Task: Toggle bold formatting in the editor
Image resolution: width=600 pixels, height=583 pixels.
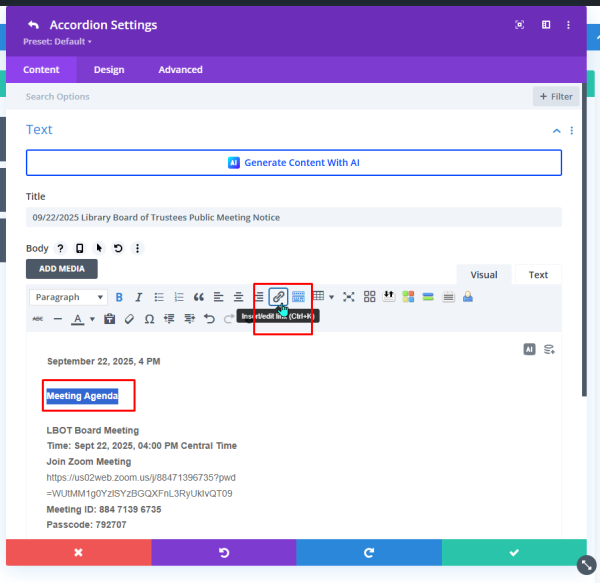Action: point(119,297)
